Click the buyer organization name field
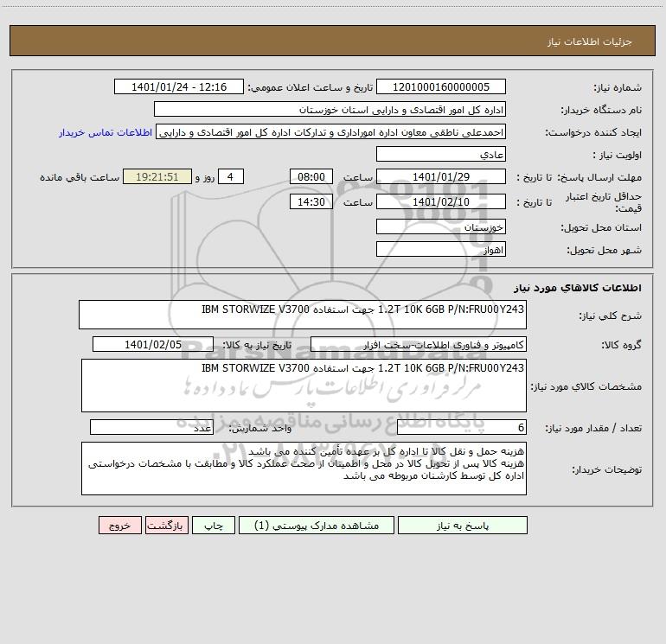The width and height of the screenshot is (666, 644). 330,109
